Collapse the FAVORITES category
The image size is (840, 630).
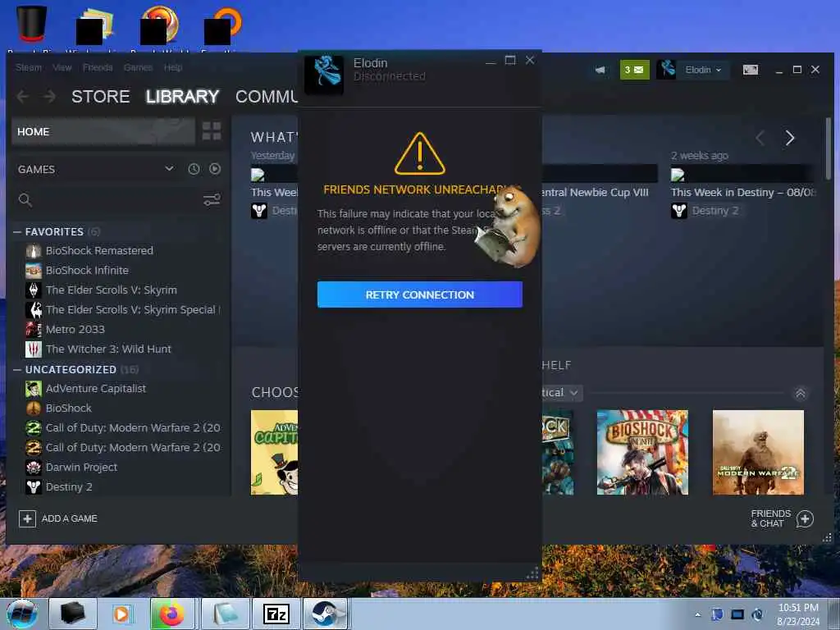pos(17,232)
